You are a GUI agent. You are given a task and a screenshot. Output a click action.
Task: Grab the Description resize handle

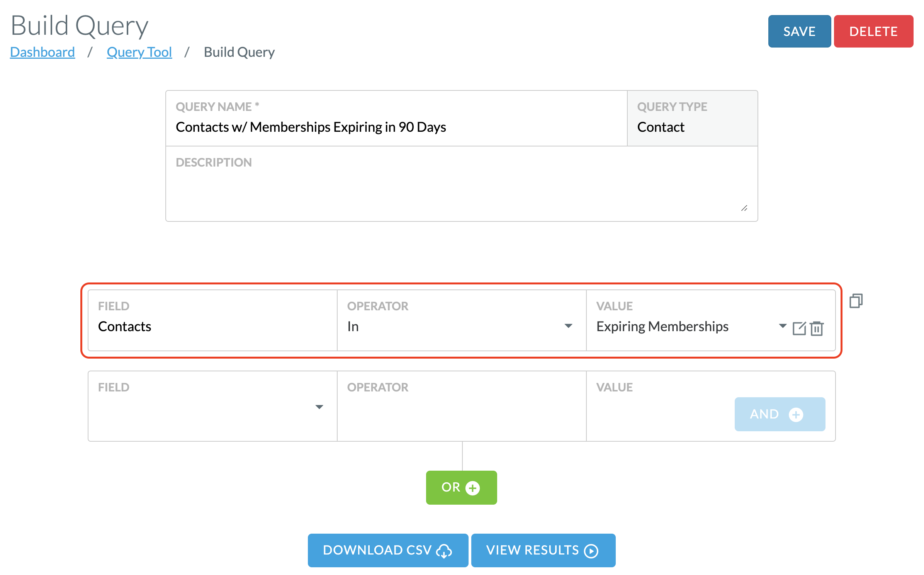click(x=744, y=208)
